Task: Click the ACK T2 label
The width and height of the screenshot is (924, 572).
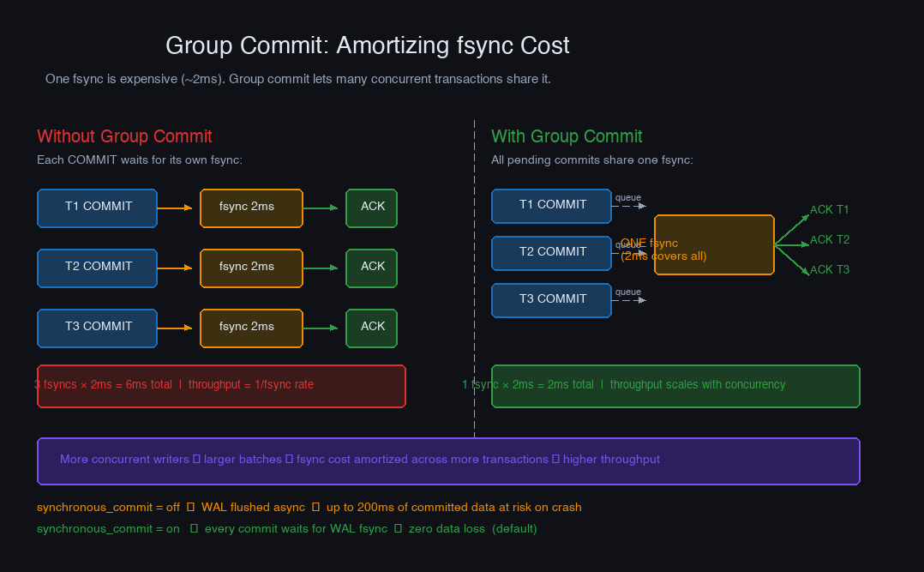Action: pyautogui.click(x=830, y=240)
